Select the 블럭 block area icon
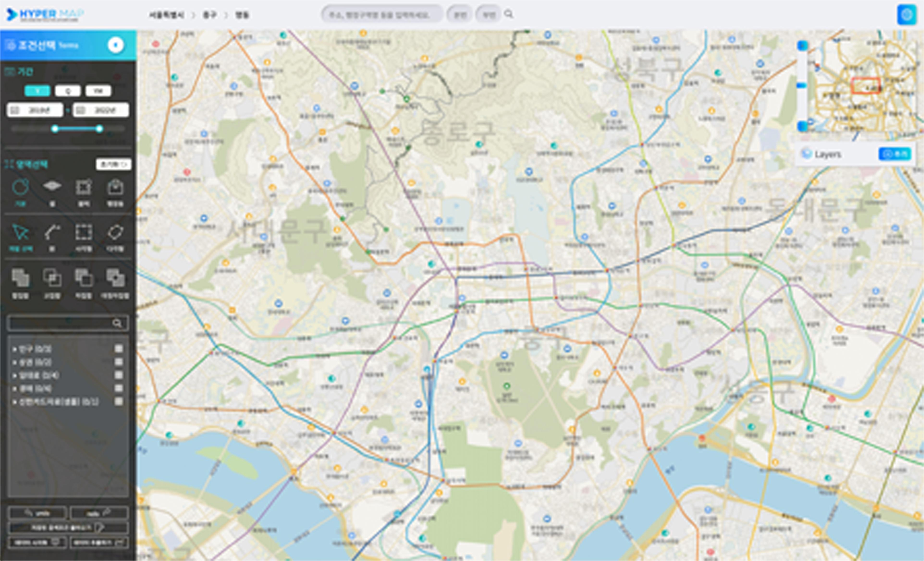 (x=83, y=187)
